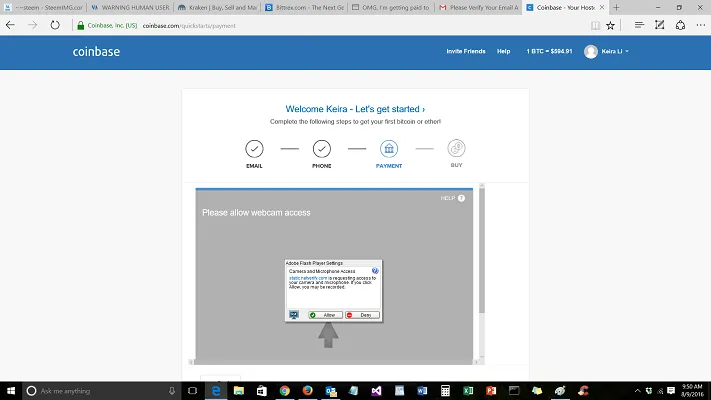Select the BUY step coin icon
This screenshot has width=711, height=400.
[x=456, y=148]
